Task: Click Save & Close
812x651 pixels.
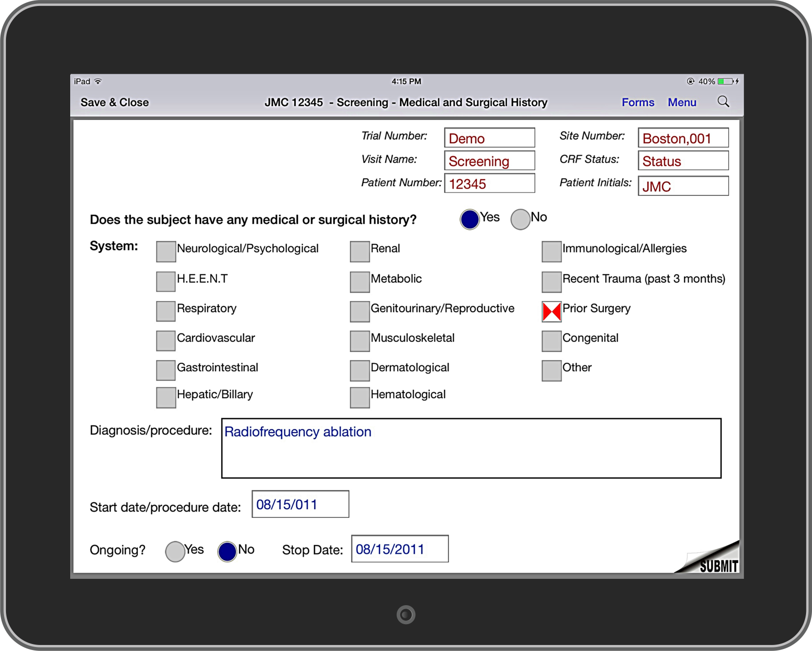Action: click(x=115, y=102)
